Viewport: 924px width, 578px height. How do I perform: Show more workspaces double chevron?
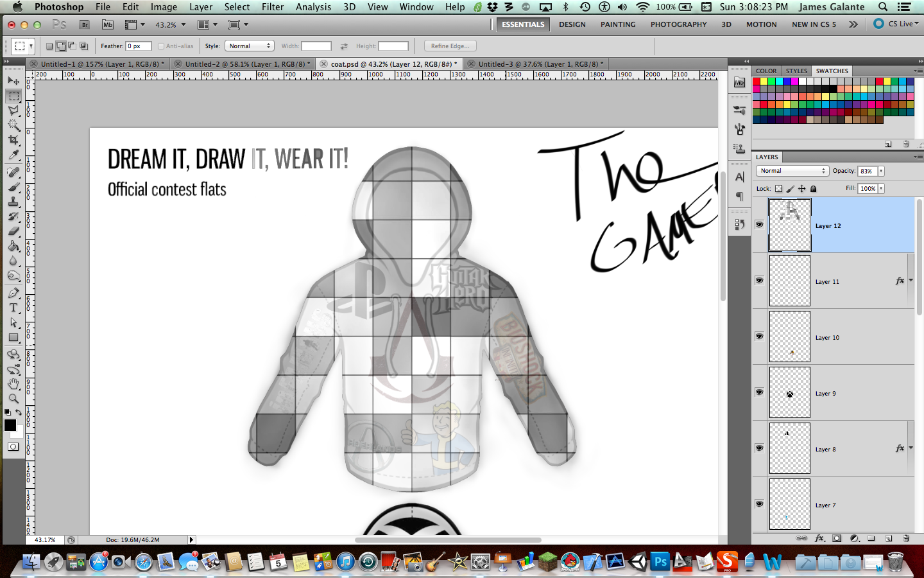point(853,24)
